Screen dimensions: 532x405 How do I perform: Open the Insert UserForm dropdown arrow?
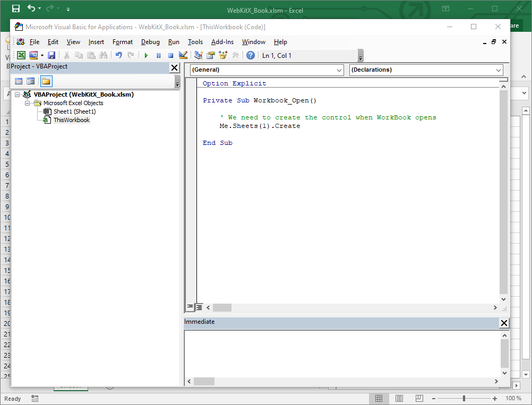pyautogui.click(x=42, y=55)
